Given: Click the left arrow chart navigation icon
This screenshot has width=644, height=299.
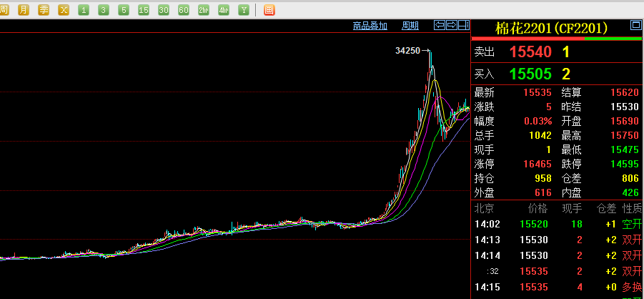Looking at the screenshot, I should (x=440, y=25).
